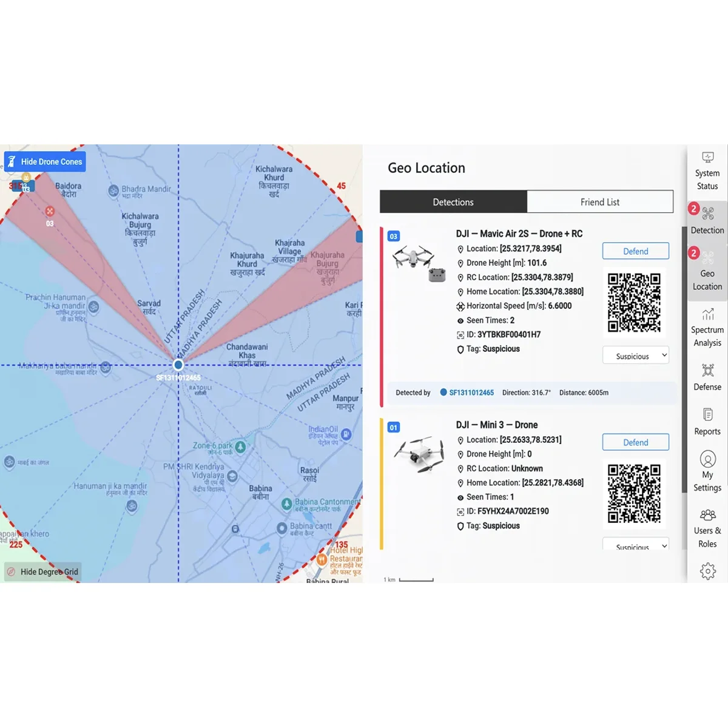
Task: Select the Spectrum Analysis icon
Action: (x=707, y=314)
